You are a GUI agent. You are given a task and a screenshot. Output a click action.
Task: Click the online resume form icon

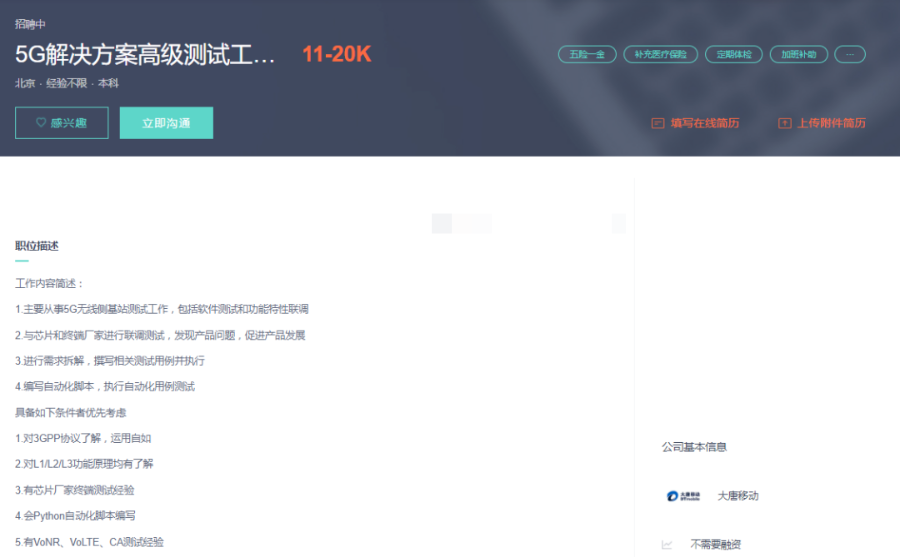658,123
